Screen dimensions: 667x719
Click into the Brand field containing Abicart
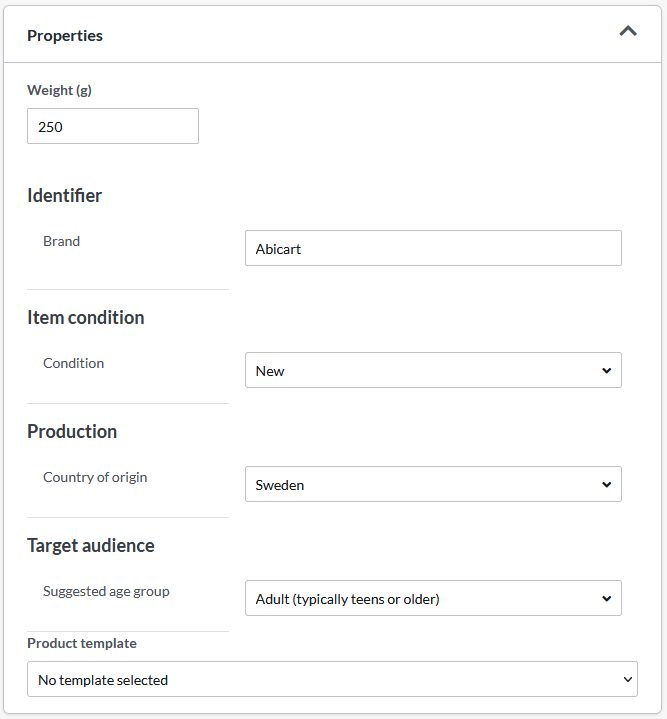pyautogui.click(x=433, y=248)
